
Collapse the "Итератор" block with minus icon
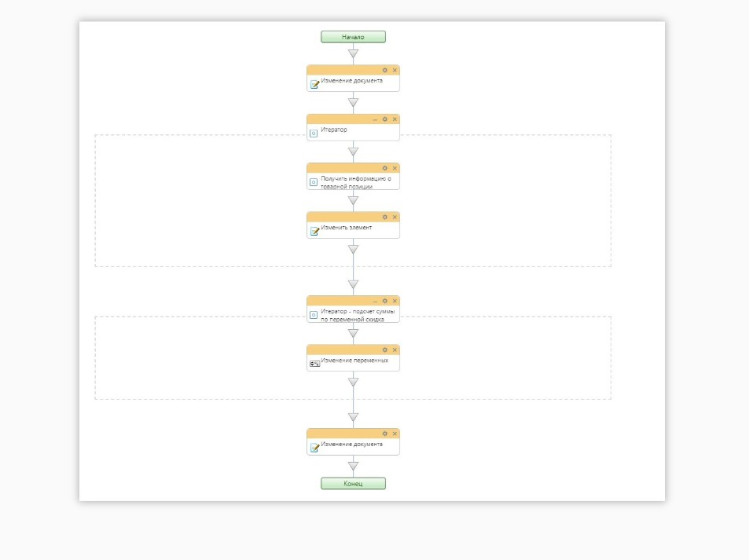(375, 119)
